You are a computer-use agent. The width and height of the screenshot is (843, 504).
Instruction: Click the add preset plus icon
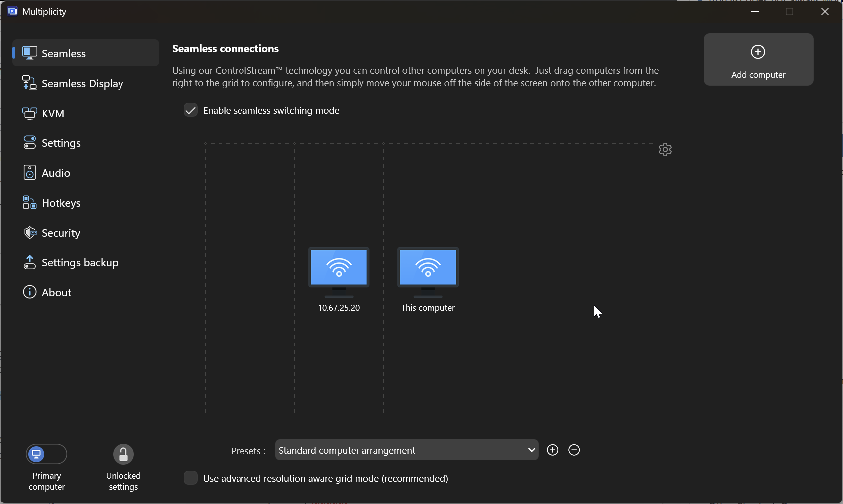[x=552, y=450]
